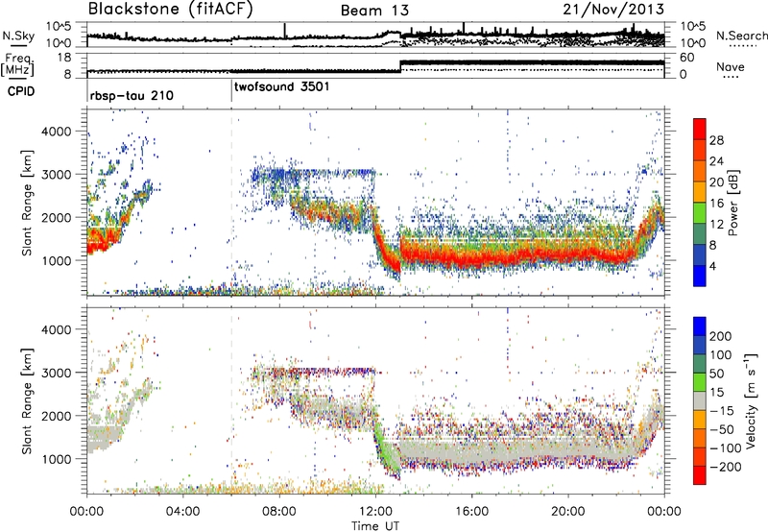Click the date '21/Nov/2013'
Screen dimensions: 768x532
[613, 9]
